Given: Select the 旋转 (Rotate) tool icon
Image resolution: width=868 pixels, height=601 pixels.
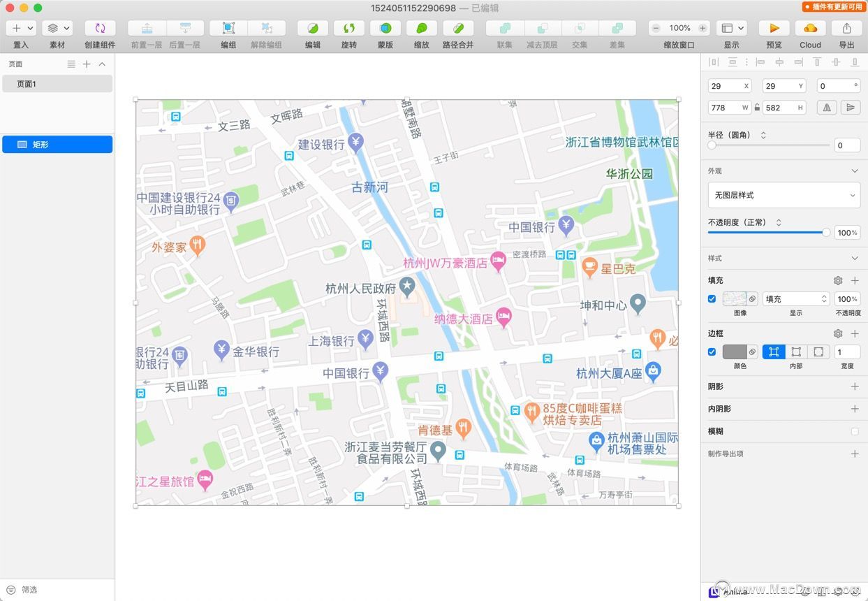Looking at the screenshot, I should tap(349, 28).
